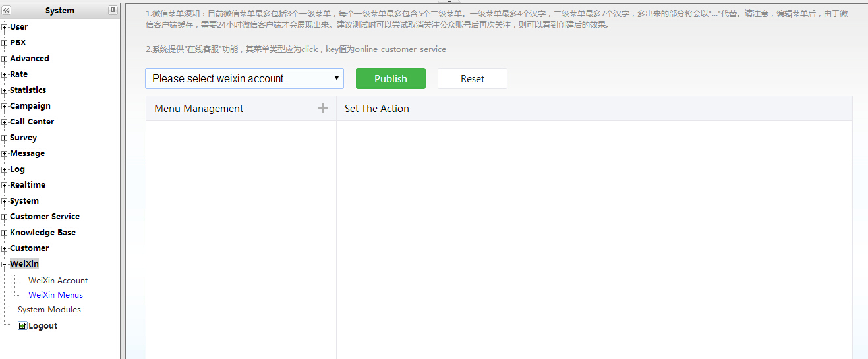Collapse the WeiXin tree node

(x=5, y=264)
